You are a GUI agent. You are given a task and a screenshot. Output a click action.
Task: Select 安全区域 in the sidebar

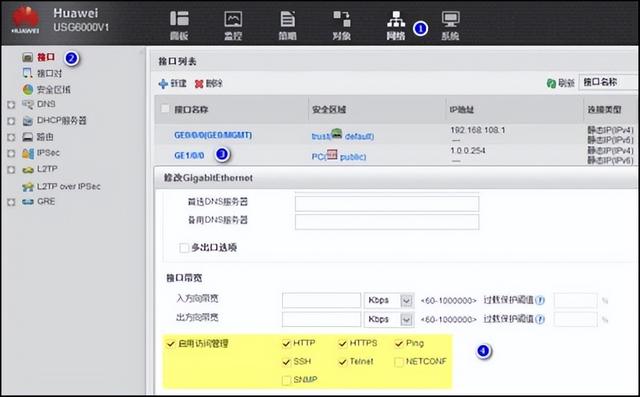pos(54,89)
